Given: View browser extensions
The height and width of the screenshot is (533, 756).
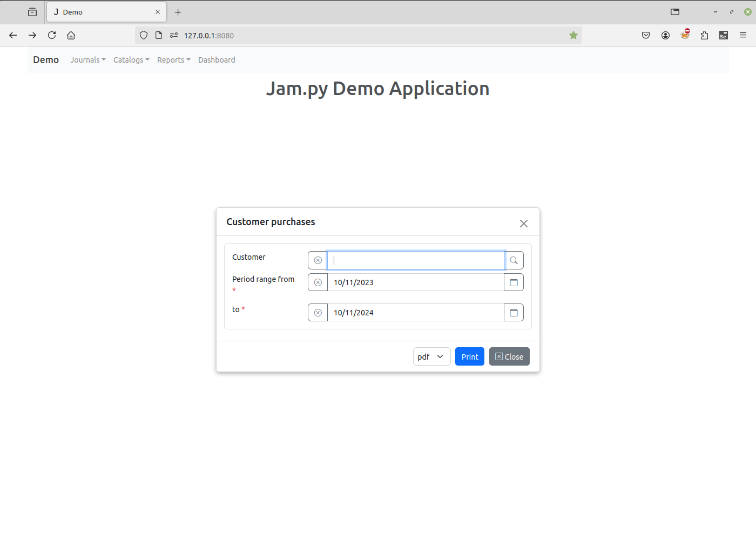Looking at the screenshot, I should click(704, 35).
